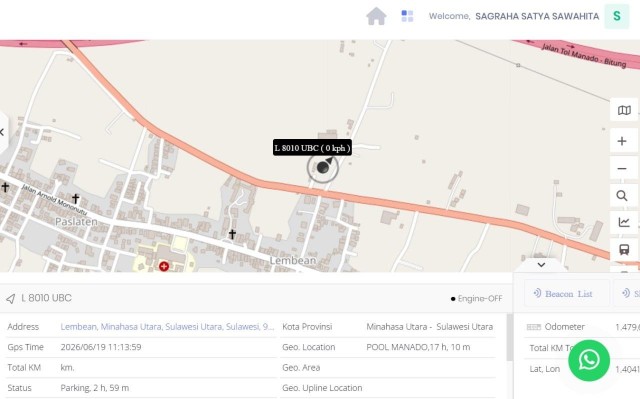Click the details panel scrollbar
The image size is (640, 399).
point(509,338)
